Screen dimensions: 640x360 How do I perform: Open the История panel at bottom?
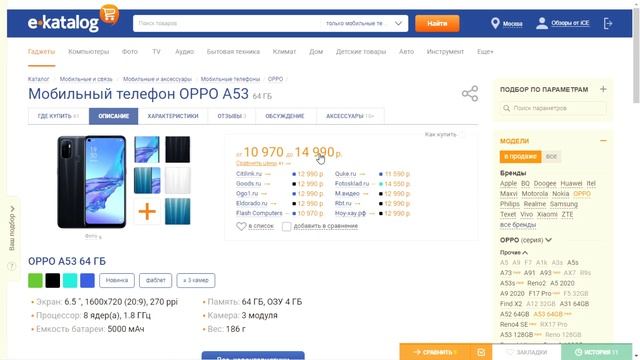coord(596,352)
